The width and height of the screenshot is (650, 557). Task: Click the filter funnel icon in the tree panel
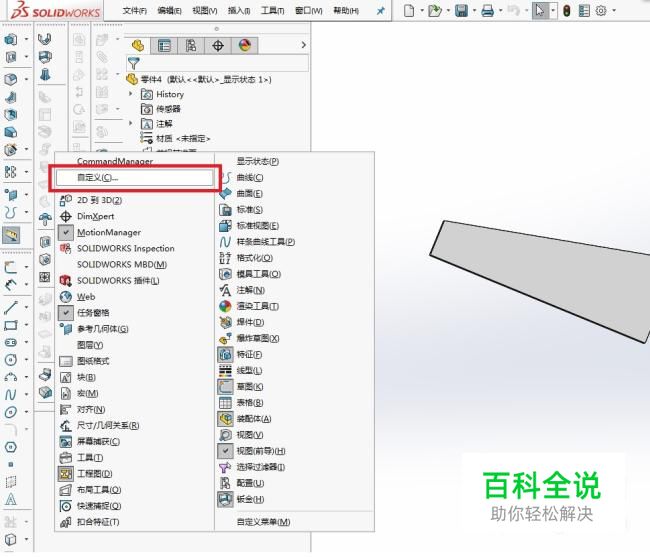click(133, 63)
